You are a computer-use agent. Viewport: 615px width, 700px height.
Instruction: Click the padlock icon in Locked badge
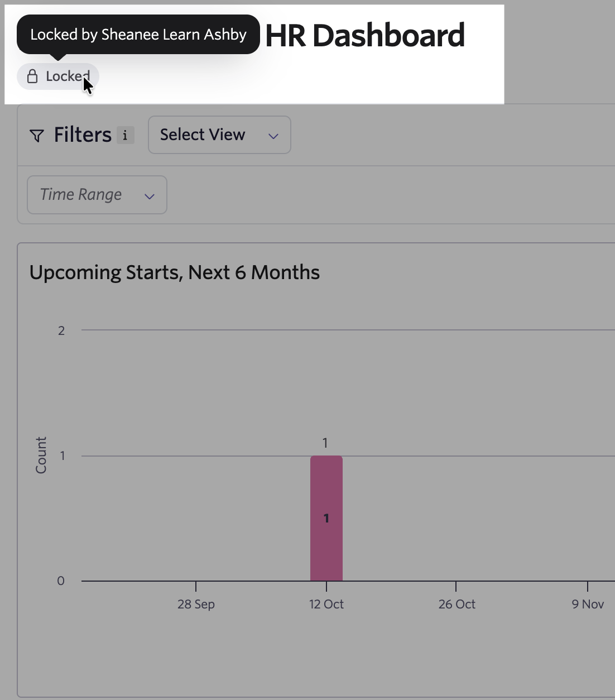(32, 76)
